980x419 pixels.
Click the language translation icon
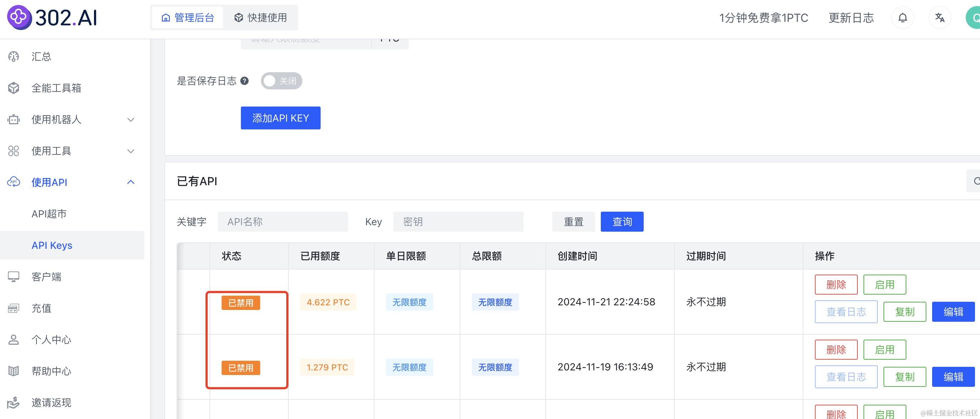coord(939,18)
